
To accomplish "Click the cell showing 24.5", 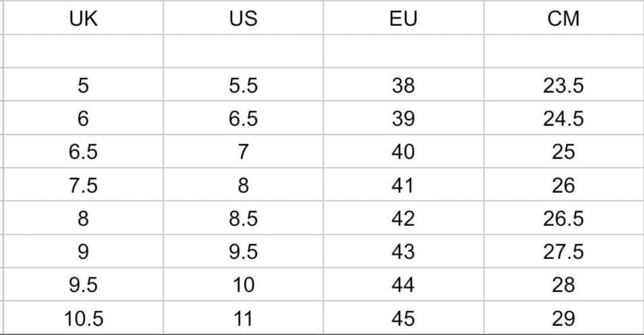I will click(564, 119).
